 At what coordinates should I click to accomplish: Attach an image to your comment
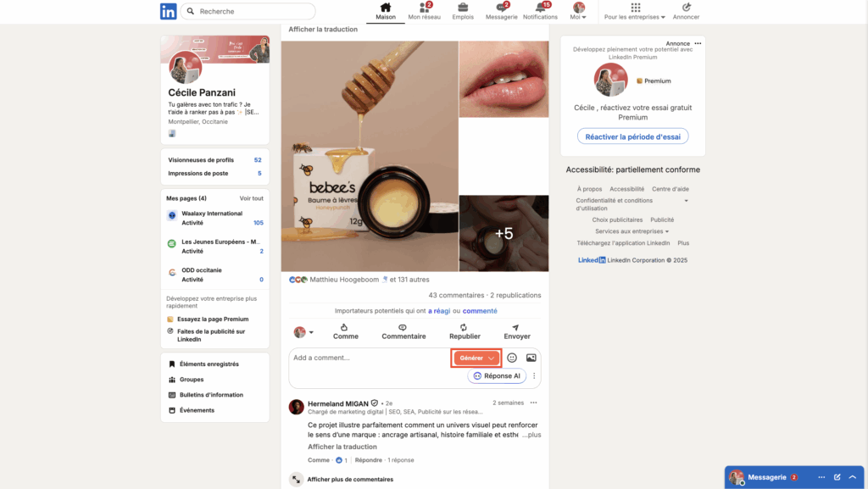click(531, 358)
